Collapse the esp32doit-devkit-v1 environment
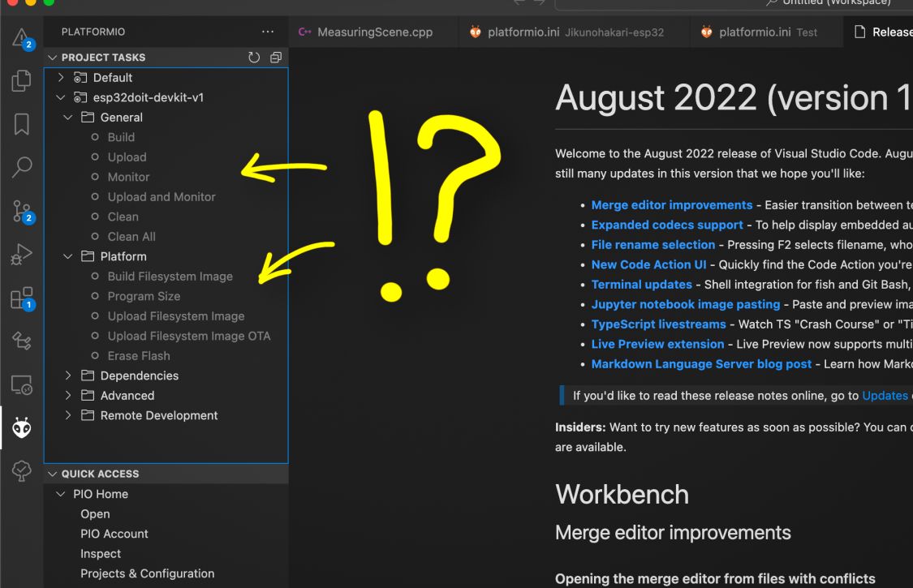Viewport: 913px width, 588px height. [x=61, y=97]
